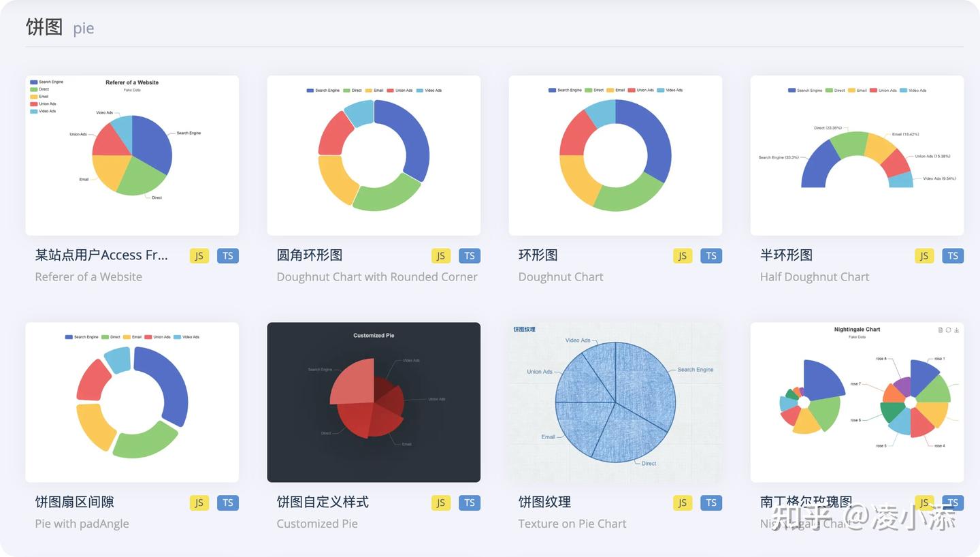Viewport: 980px width, 557px height.
Task: Click subtitle Doughnut Chart under 环形图
Action: point(561,276)
